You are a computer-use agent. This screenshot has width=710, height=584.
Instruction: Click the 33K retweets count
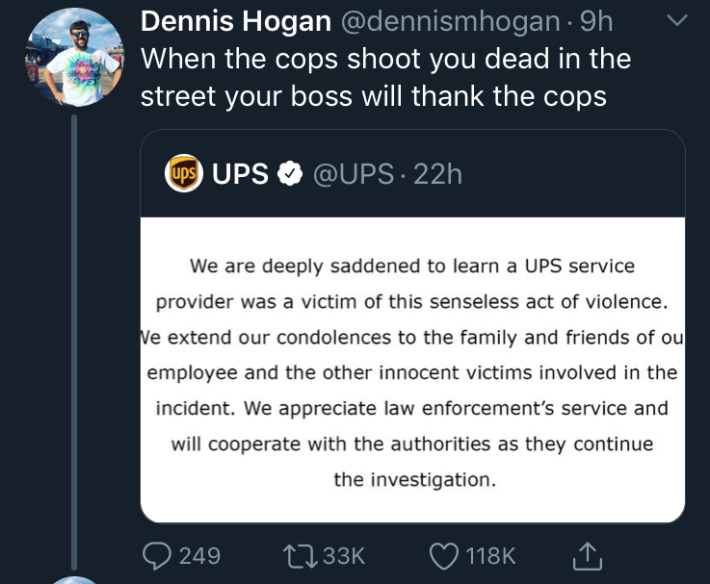coord(345,555)
